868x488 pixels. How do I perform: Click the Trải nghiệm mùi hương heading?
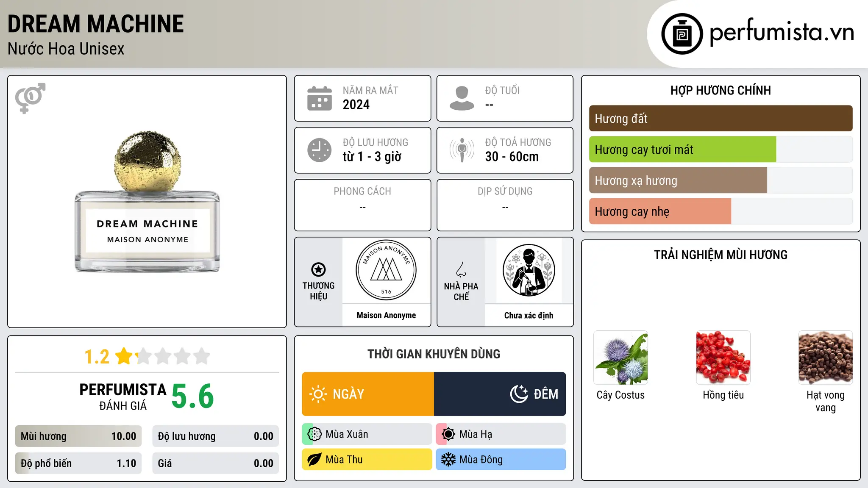(721, 255)
